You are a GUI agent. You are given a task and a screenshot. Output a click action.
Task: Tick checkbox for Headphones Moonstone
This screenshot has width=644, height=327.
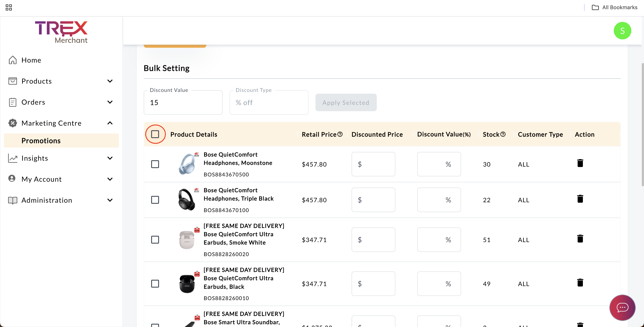click(x=155, y=164)
